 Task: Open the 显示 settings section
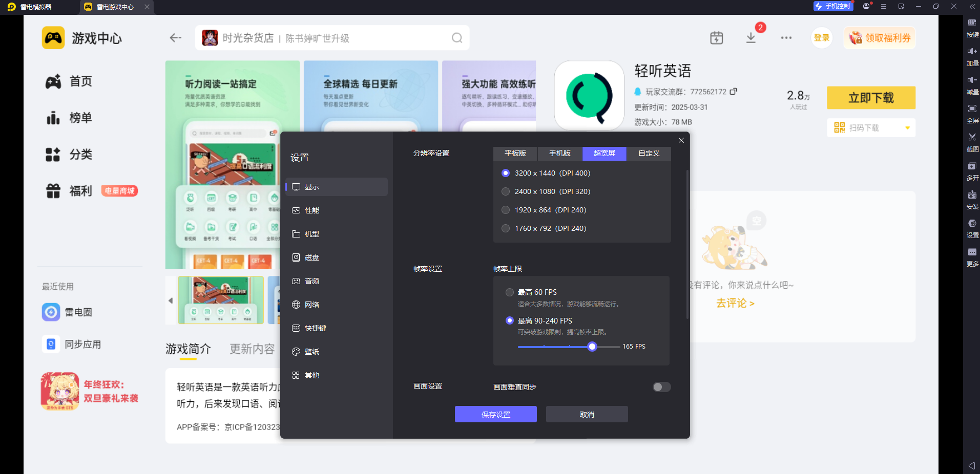[337, 187]
